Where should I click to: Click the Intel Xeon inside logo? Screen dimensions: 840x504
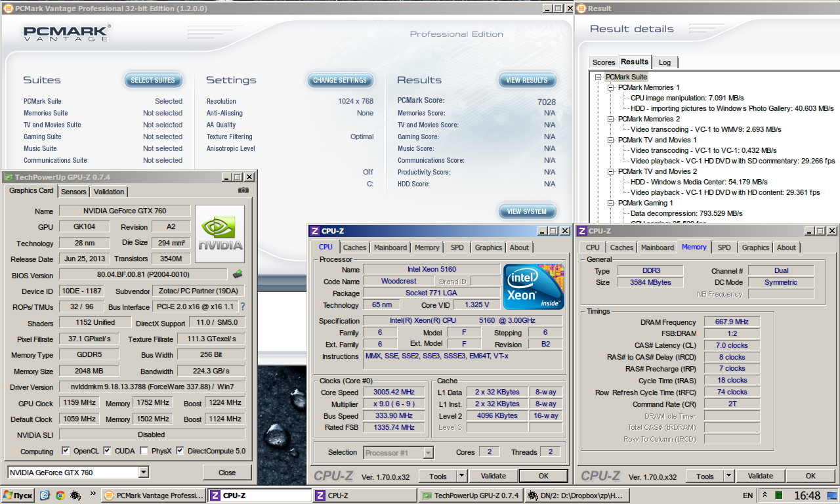click(x=534, y=287)
